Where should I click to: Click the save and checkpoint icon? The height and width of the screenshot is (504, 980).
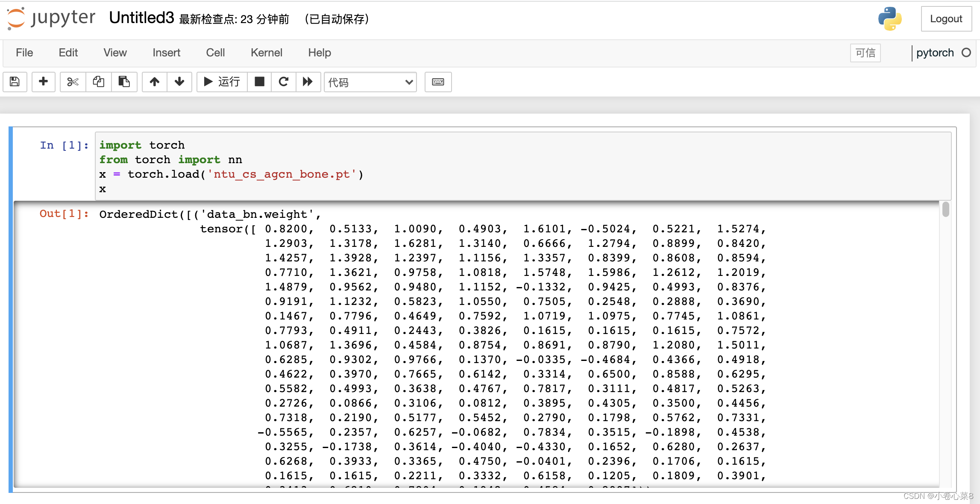[x=15, y=82]
